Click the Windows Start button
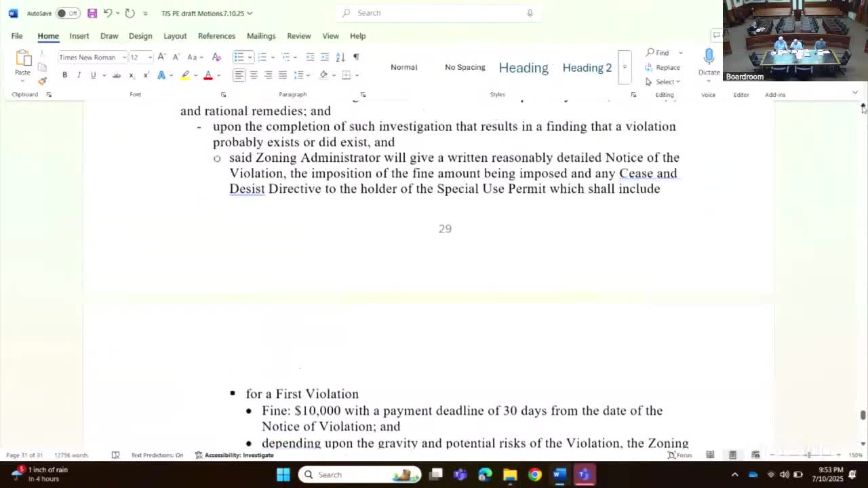The width and height of the screenshot is (868, 488). coord(283,474)
